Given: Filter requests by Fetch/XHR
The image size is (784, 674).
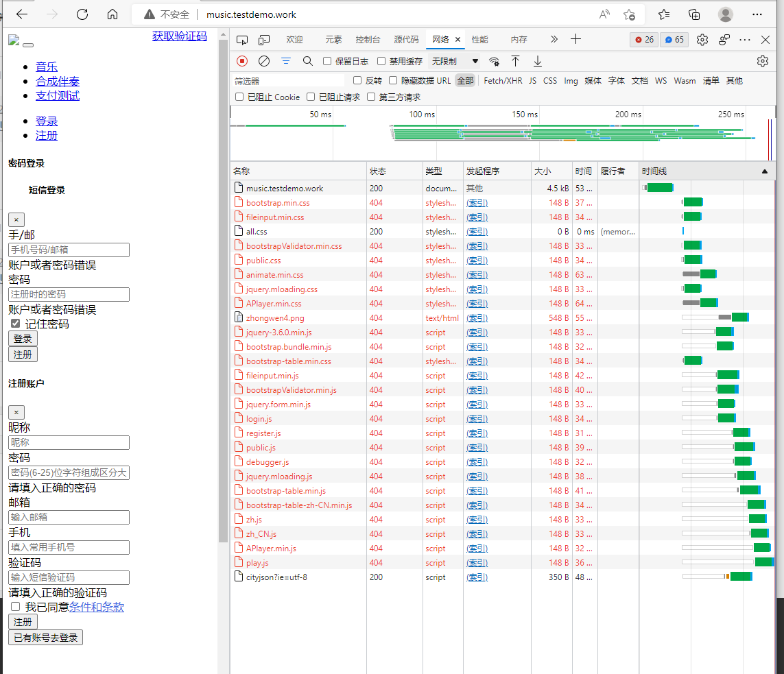Looking at the screenshot, I should click(x=503, y=81).
